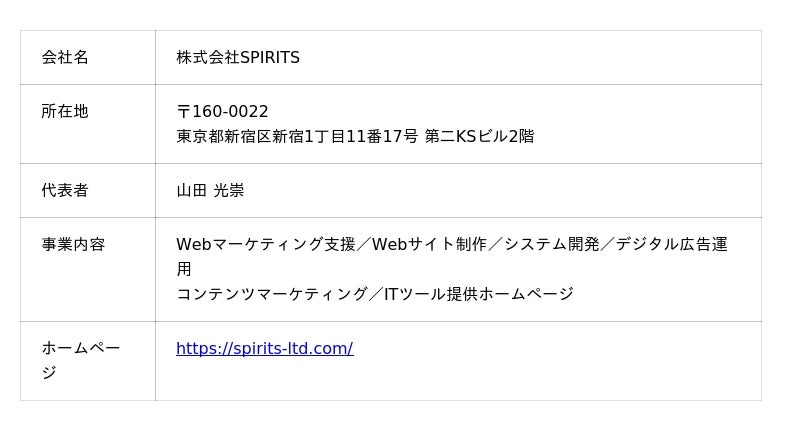Screen dimensions: 800x431
Task: Click the 代表者 row label
Action: (65, 190)
